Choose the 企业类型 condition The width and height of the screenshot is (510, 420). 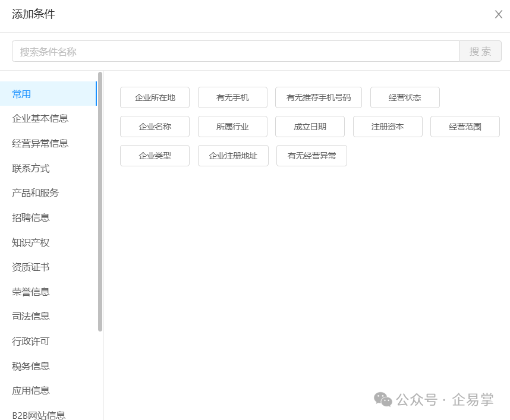(155, 156)
